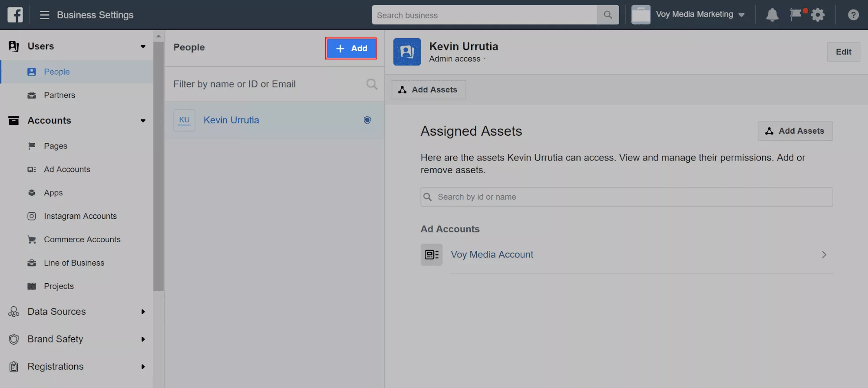Click the Facebook logo icon
The width and height of the screenshot is (868, 388).
pyautogui.click(x=15, y=15)
